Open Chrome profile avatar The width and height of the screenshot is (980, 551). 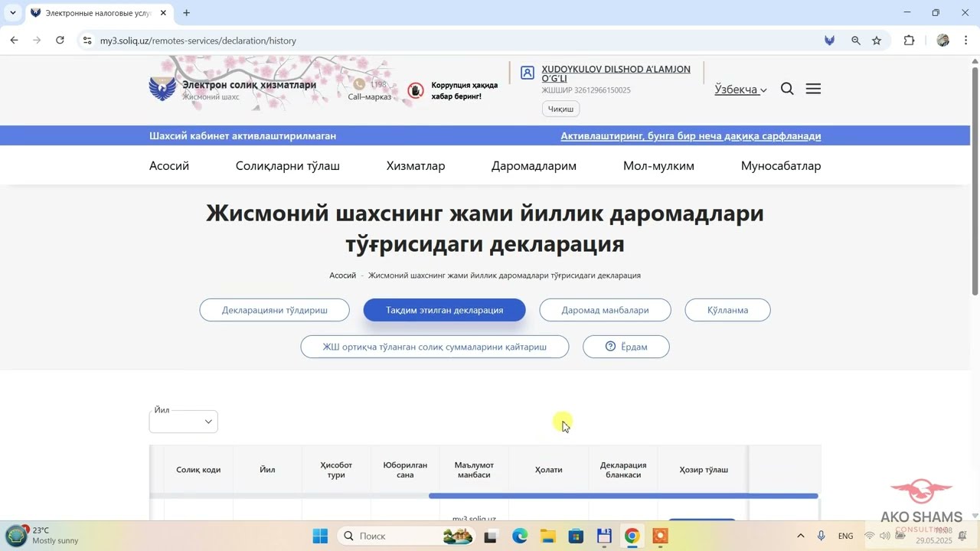click(942, 41)
